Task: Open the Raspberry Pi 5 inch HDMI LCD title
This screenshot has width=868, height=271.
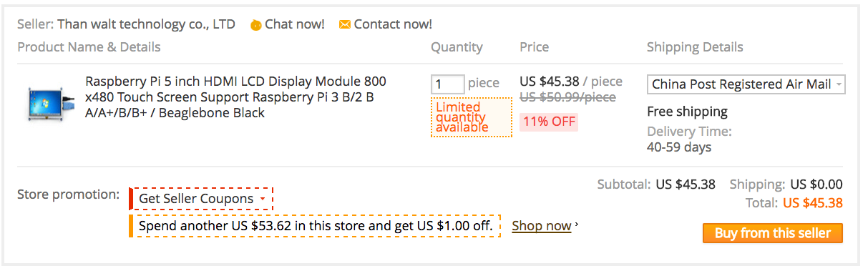Action: click(235, 97)
